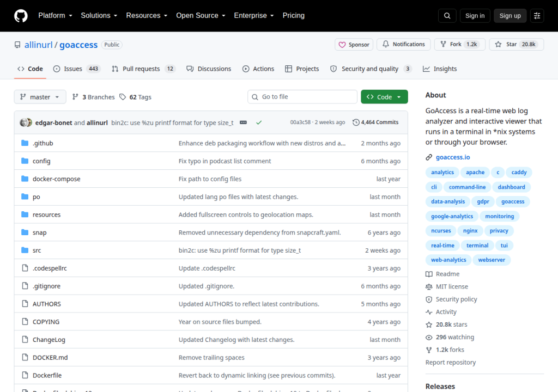The height and width of the screenshot is (392, 558).
Task: Open the .github folder
Action: (x=43, y=143)
